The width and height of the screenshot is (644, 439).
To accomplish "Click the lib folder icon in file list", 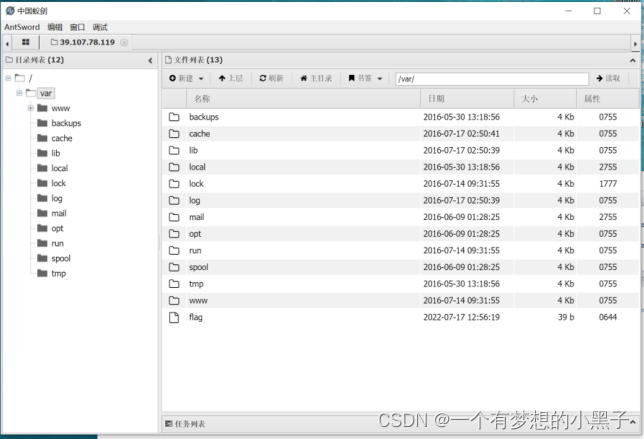I will click(174, 150).
